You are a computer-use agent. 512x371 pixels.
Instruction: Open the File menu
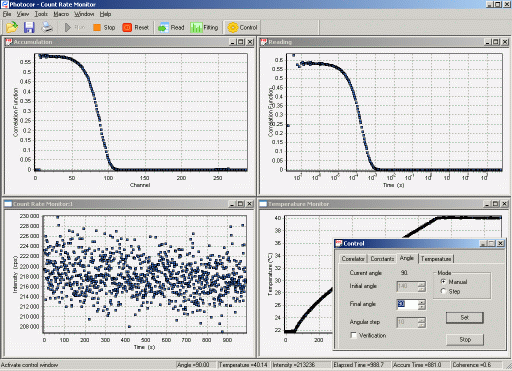click(7, 14)
